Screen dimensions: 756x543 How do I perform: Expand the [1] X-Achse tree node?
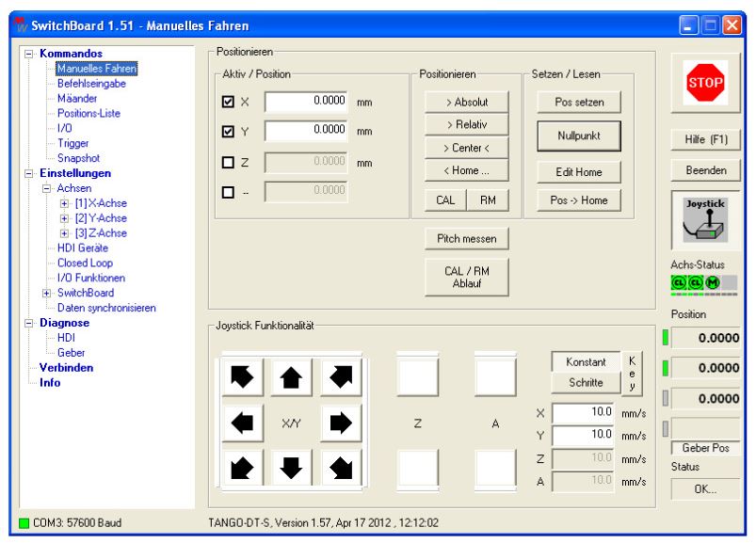pyautogui.click(x=65, y=203)
